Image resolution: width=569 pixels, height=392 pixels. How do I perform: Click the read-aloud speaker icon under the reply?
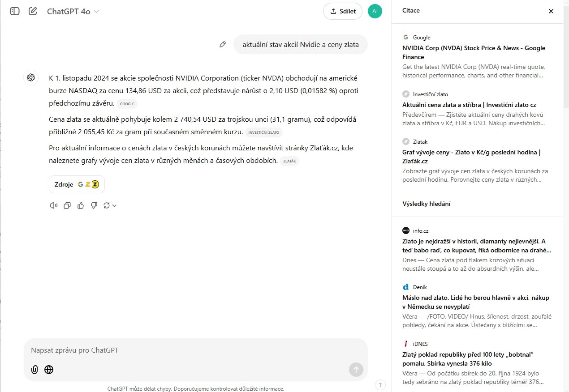click(54, 205)
